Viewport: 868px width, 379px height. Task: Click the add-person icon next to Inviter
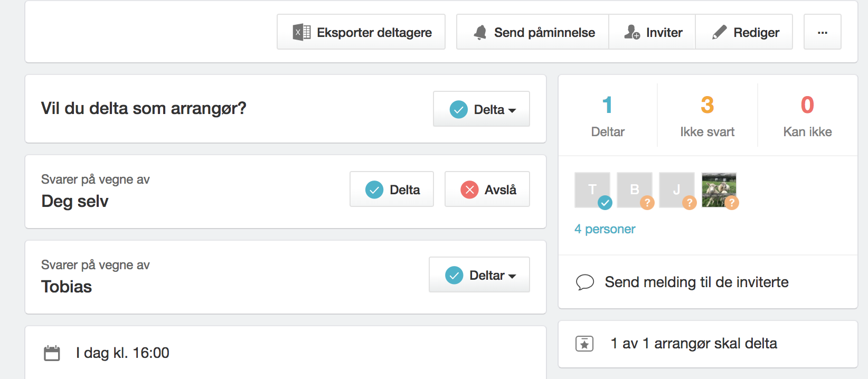(632, 32)
